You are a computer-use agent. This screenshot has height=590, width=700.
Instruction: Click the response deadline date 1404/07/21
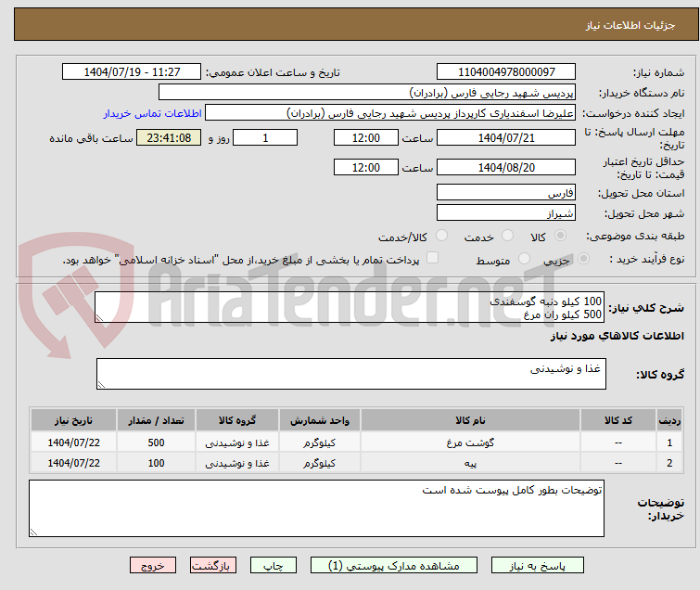(506, 137)
